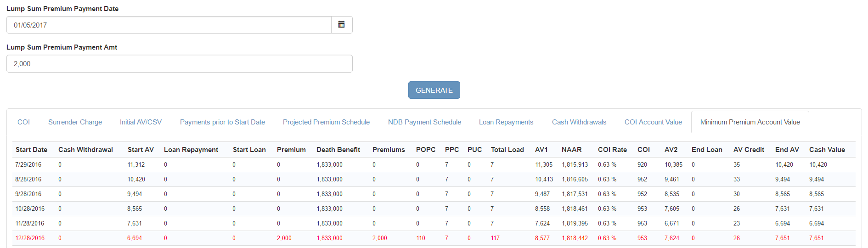Select Minimum Premium Account Value tab
868x248 pixels.
[x=750, y=122]
